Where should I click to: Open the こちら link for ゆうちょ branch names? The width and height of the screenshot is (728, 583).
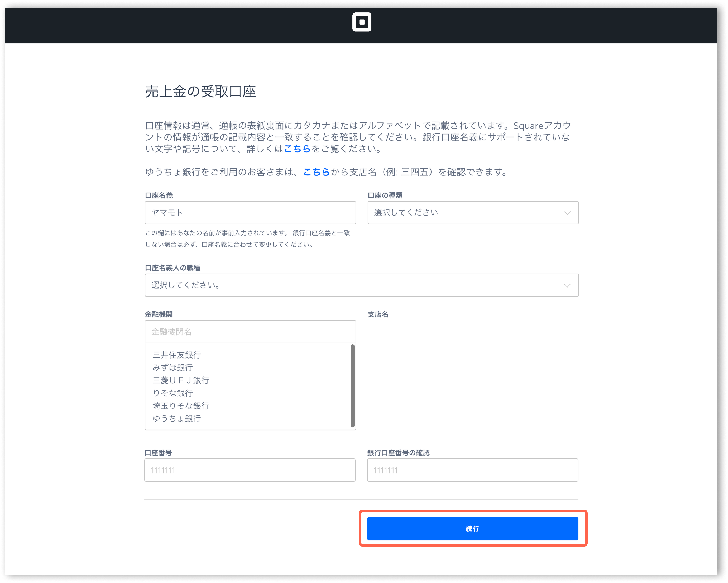[316, 172]
